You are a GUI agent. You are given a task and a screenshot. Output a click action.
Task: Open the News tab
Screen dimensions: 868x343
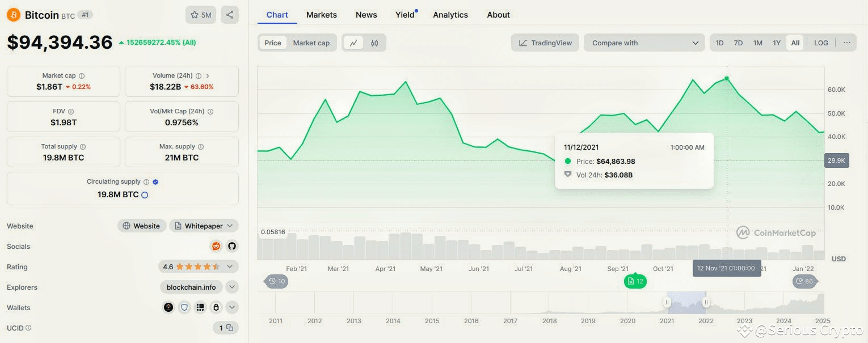(366, 15)
